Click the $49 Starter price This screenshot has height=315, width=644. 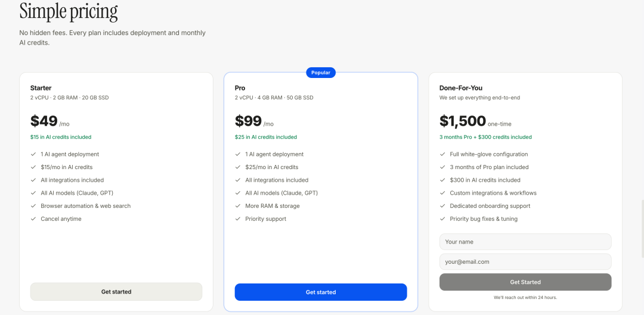click(44, 121)
